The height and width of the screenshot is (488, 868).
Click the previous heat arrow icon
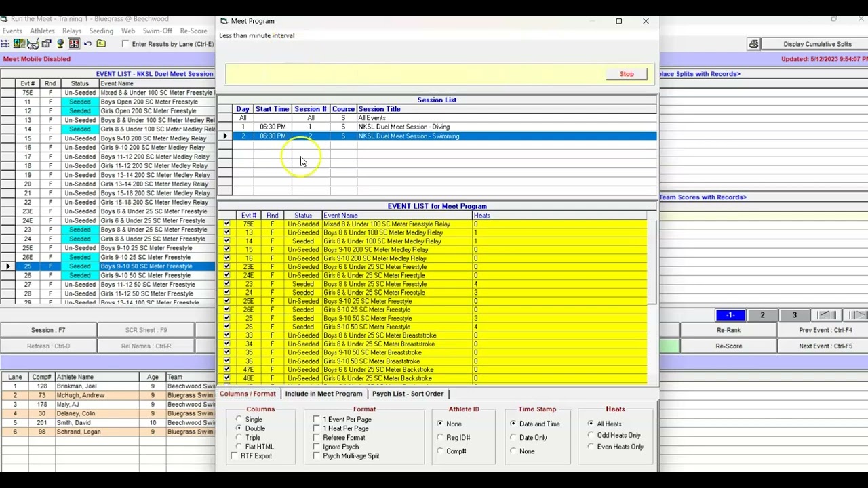(825, 315)
